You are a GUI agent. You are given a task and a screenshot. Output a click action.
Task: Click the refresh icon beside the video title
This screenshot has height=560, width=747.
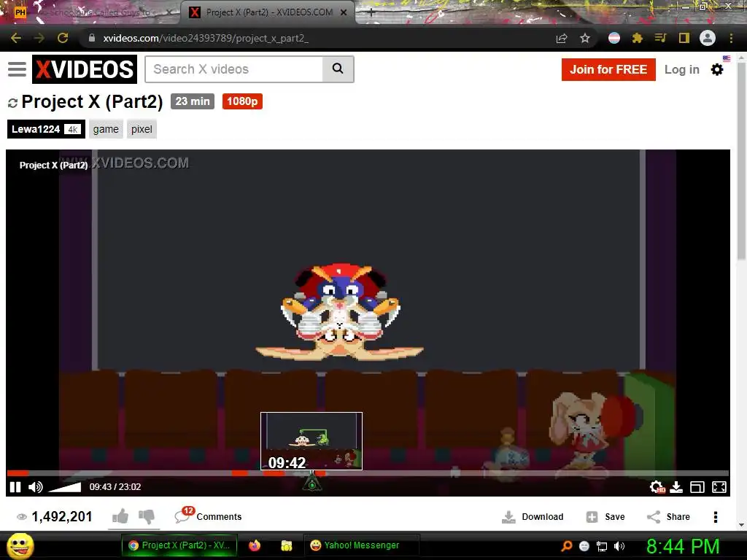tap(13, 102)
